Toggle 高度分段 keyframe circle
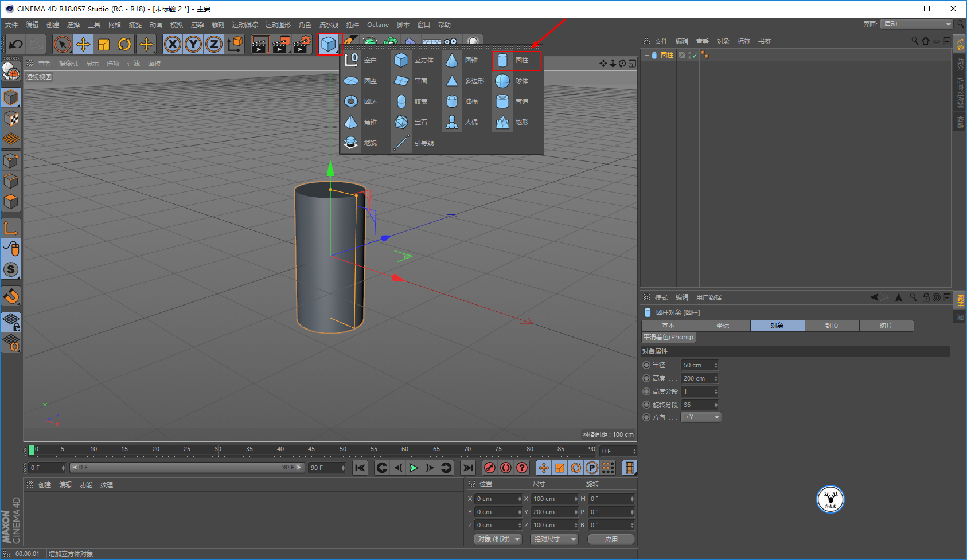Viewport: 967px width, 560px height. coord(646,391)
